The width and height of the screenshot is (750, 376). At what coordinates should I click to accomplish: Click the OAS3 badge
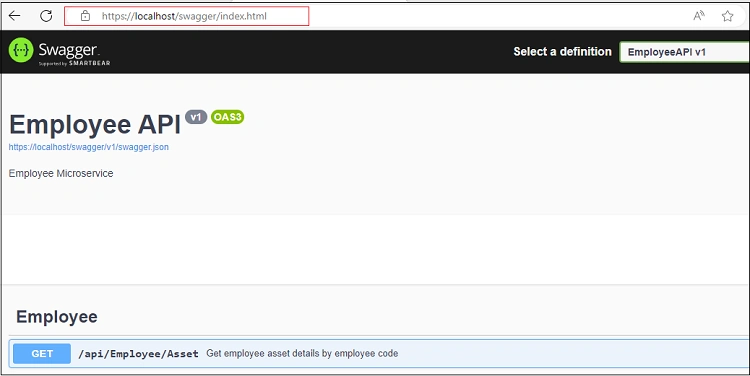228,117
